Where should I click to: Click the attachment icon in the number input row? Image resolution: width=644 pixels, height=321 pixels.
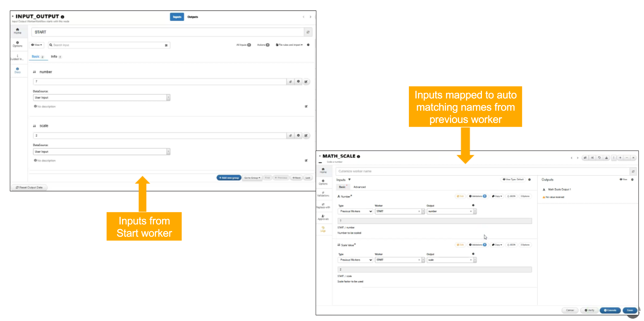pyautogui.click(x=290, y=82)
